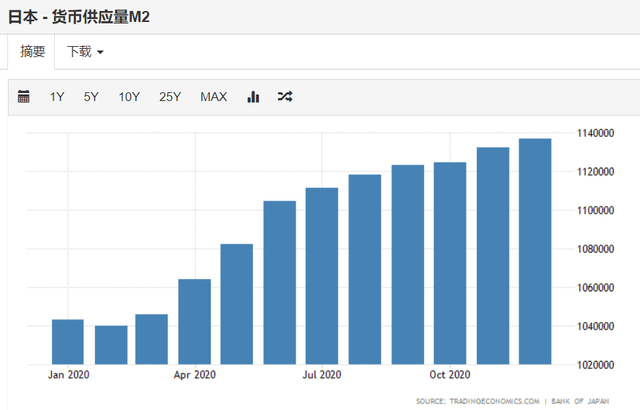The height and width of the screenshot is (410, 640).
Task: Select the July 2020 bar
Action: point(322,276)
